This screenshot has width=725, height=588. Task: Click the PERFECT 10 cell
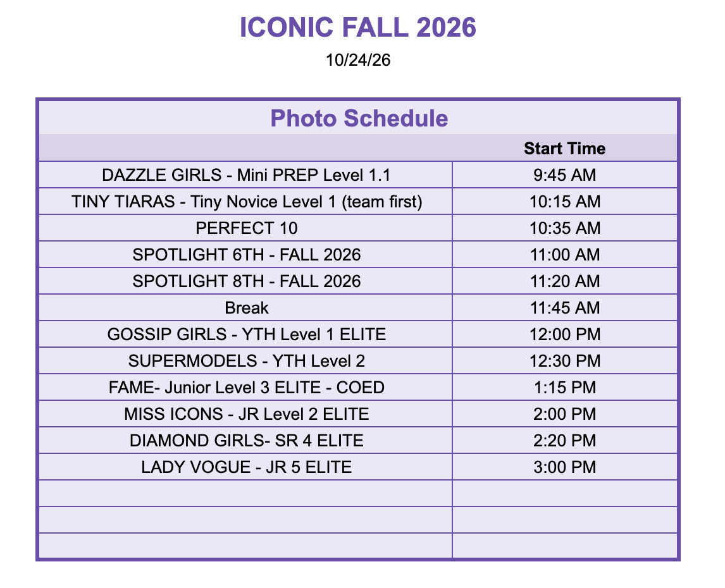(246, 228)
